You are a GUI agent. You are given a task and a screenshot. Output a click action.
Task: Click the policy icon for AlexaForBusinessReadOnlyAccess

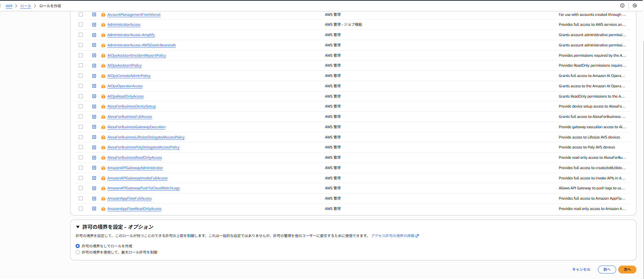point(103,158)
